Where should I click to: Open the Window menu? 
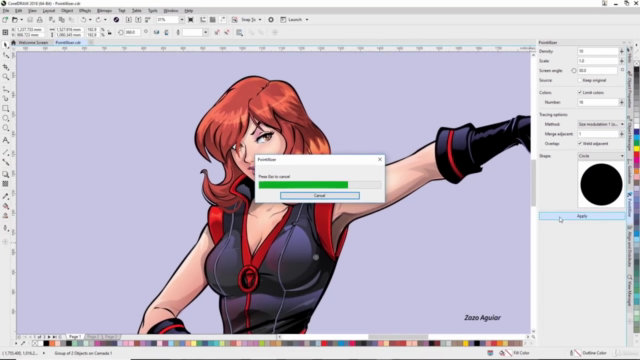click(171, 11)
